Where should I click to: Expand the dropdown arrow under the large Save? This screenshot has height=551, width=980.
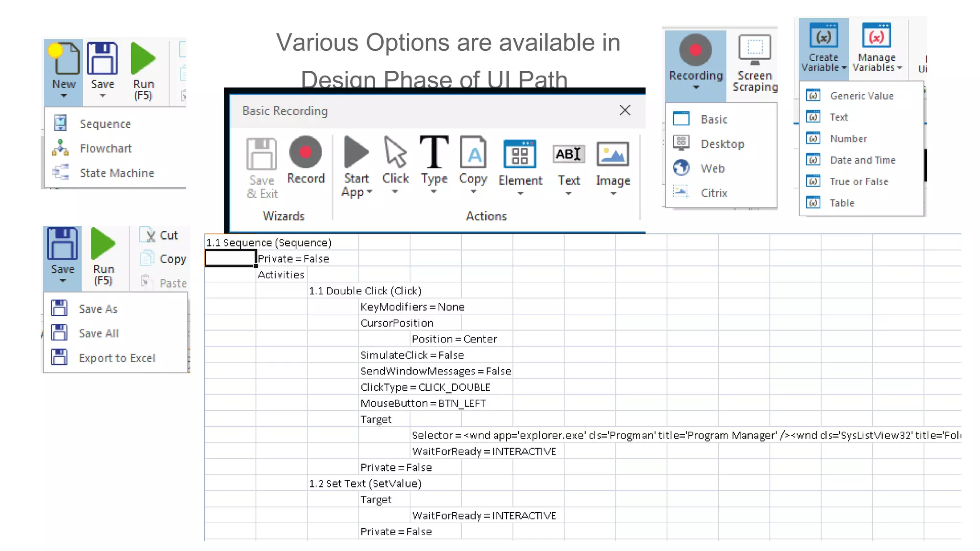pos(63,281)
